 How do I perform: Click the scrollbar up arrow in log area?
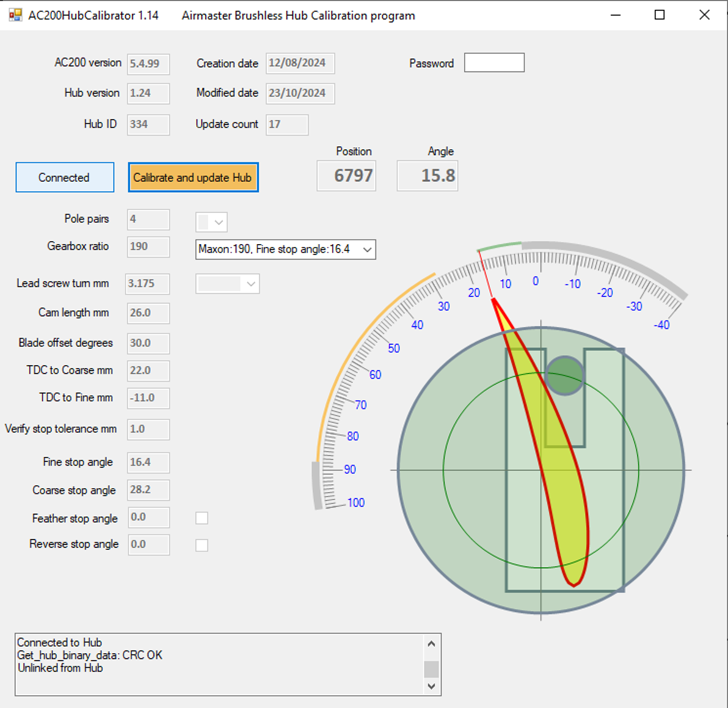click(431, 643)
